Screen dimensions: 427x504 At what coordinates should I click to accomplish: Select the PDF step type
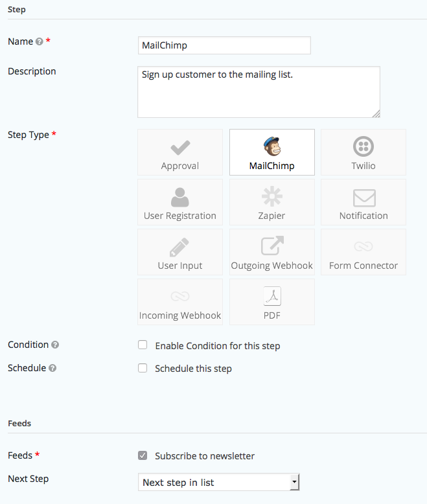[272, 302]
